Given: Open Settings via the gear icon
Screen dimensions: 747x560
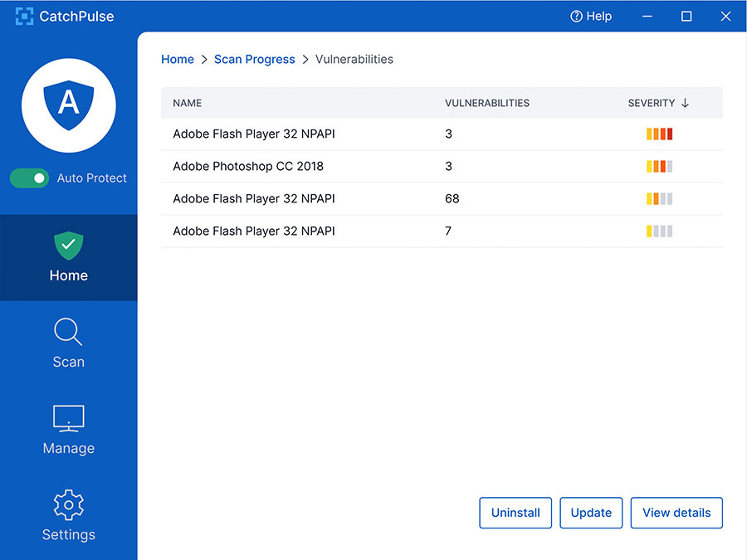Looking at the screenshot, I should [x=68, y=504].
